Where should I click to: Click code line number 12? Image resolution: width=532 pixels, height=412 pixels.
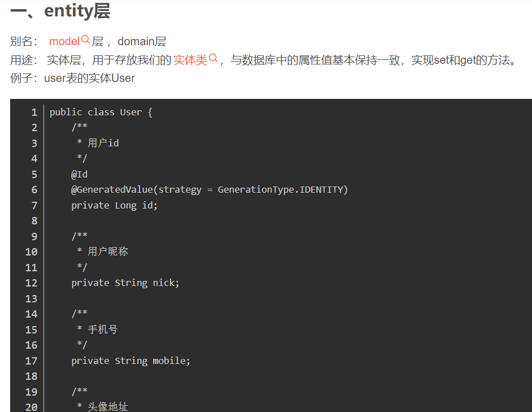click(x=32, y=283)
